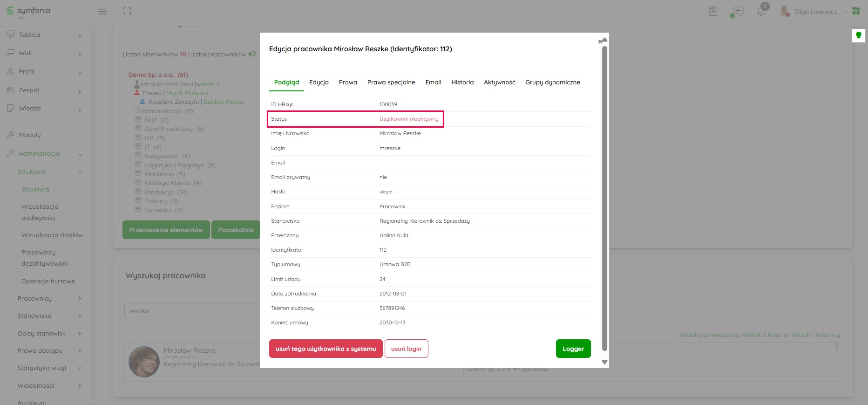
Task: Open the notifications bell icon
Action: [761, 12]
